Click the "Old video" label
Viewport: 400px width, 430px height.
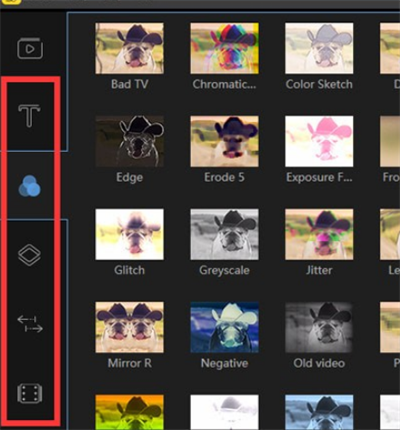tap(319, 363)
